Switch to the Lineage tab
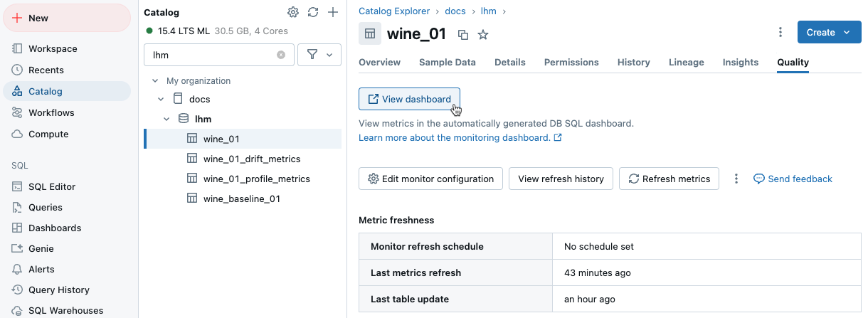868x318 pixels. (686, 63)
